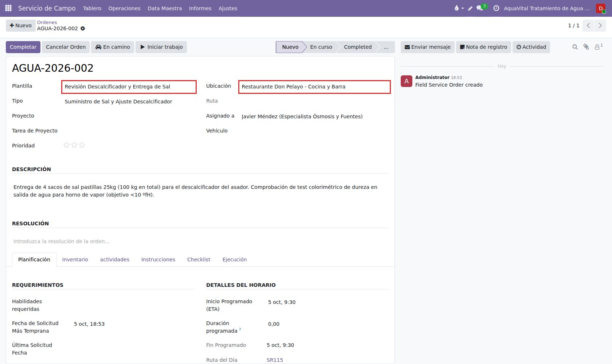Switch to the Instrucciones tab

pos(158,260)
